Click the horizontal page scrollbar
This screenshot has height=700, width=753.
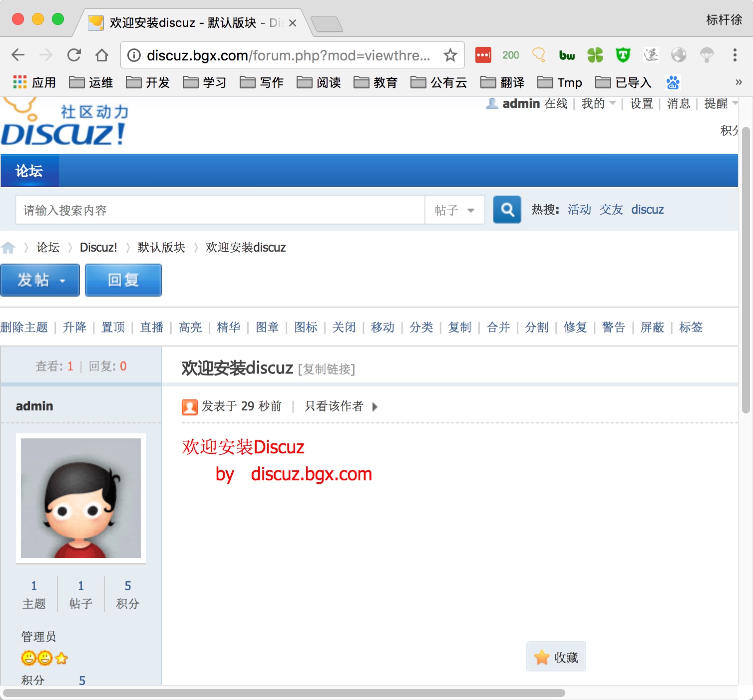click(x=284, y=693)
